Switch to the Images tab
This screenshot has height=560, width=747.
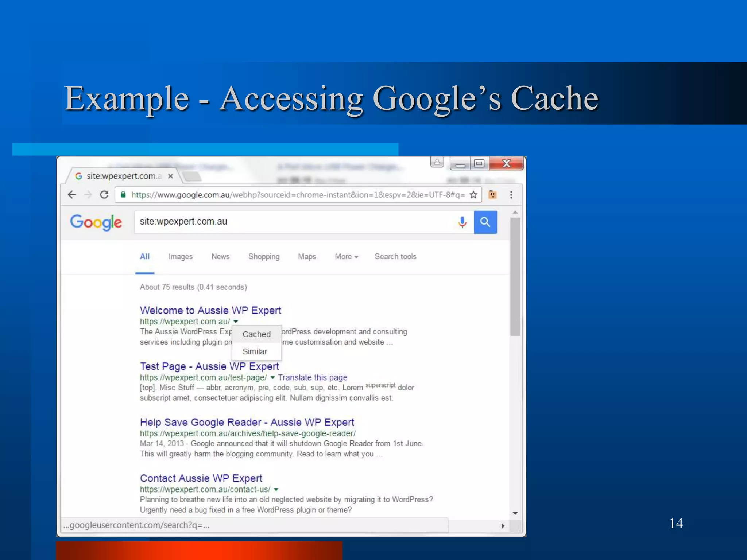coord(180,257)
